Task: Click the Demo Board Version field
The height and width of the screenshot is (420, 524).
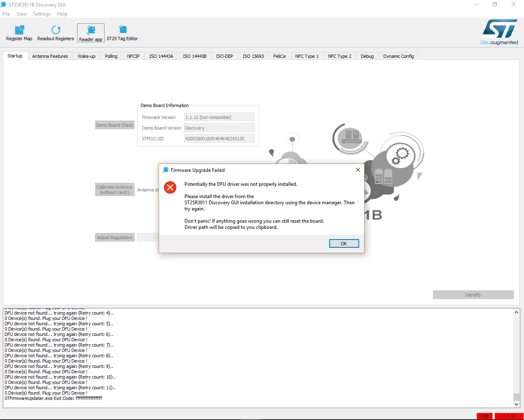Action: click(x=219, y=128)
